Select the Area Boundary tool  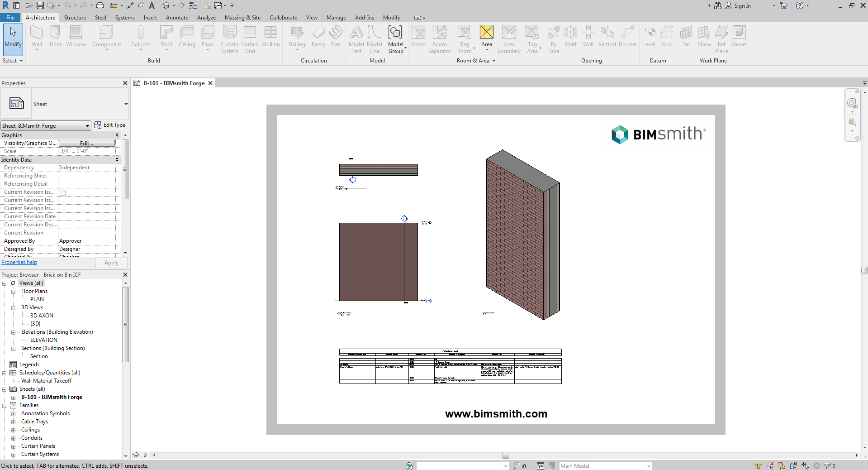509,40
